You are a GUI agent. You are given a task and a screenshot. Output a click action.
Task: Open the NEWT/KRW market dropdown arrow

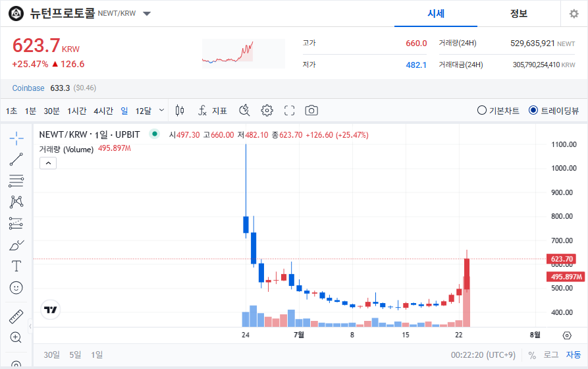coord(147,14)
